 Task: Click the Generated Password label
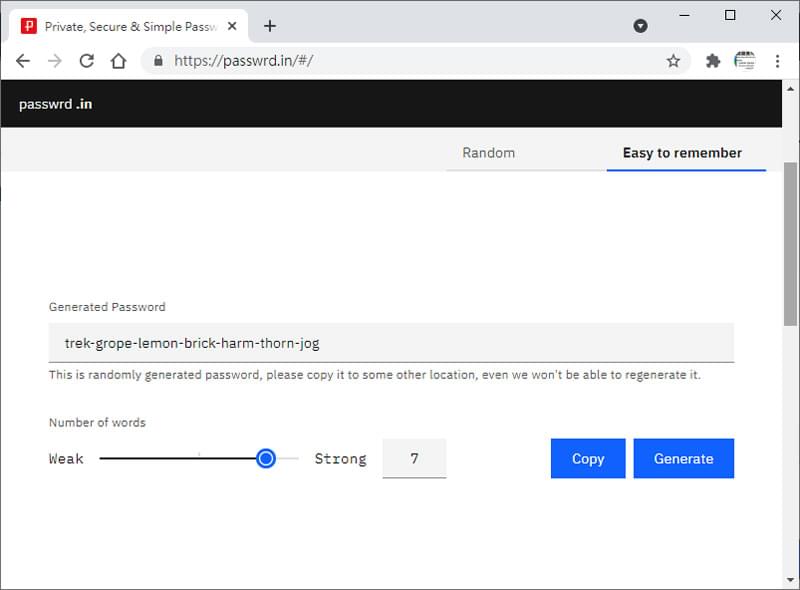point(107,307)
